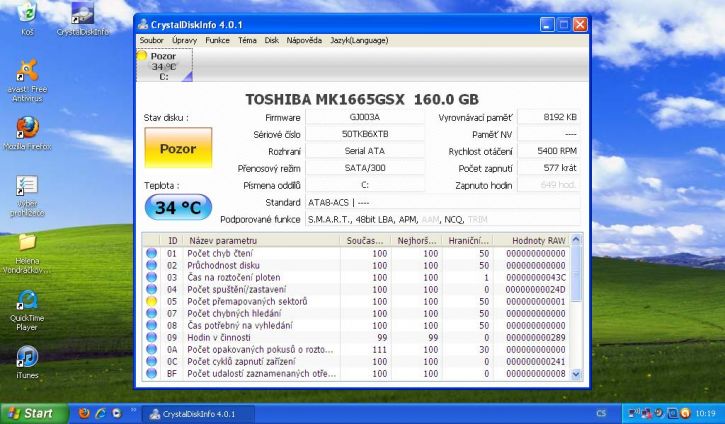The height and width of the screenshot is (424, 725).
Task: Click status circle of row 03 Čas na roztočení
Action: (x=151, y=277)
